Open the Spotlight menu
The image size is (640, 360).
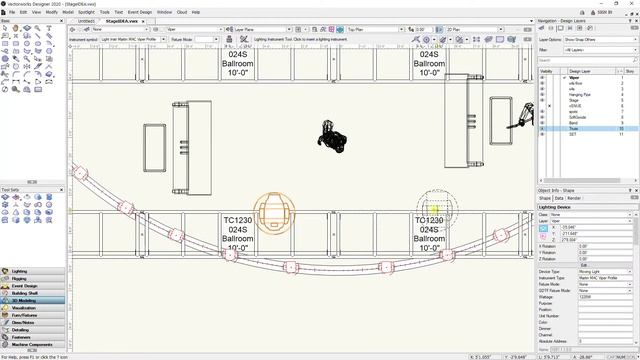(86, 12)
